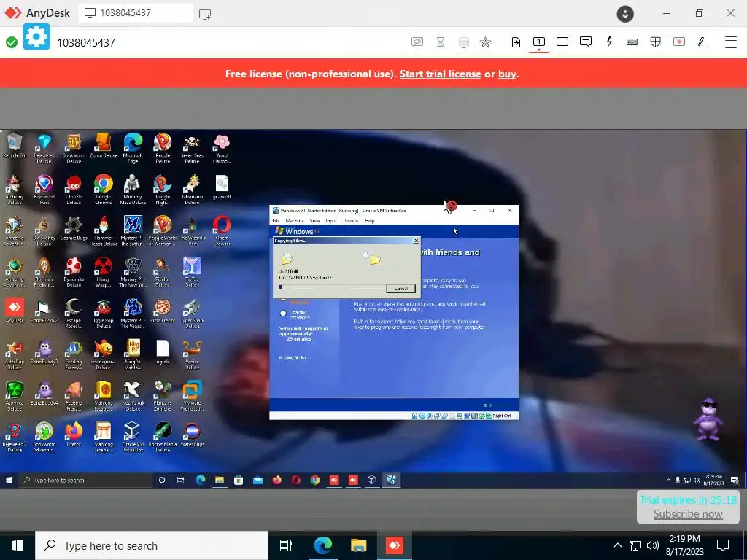Open the AnyDesk actions lightning bolt menu
Screen dimensions: 747x560
(x=609, y=42)
